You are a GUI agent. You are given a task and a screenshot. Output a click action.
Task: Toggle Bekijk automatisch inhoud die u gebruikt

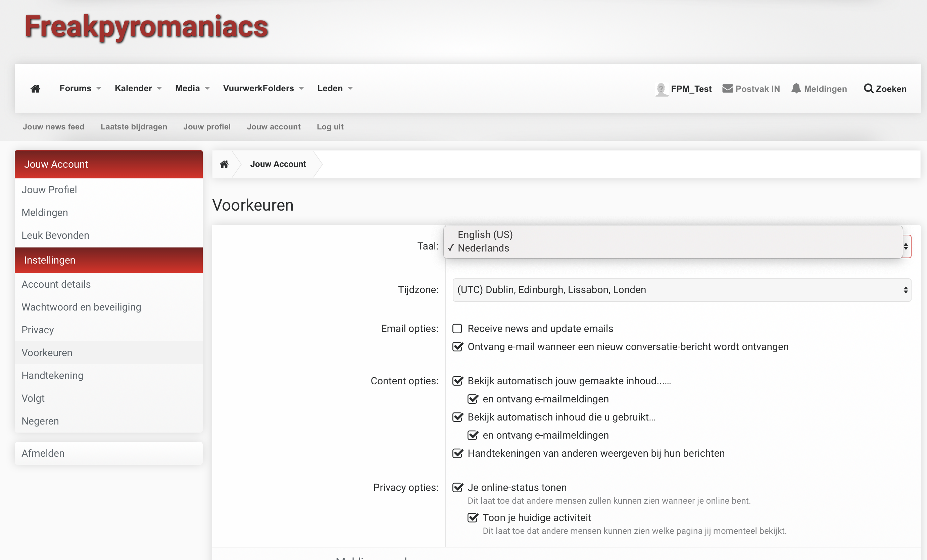click(457, 417)
